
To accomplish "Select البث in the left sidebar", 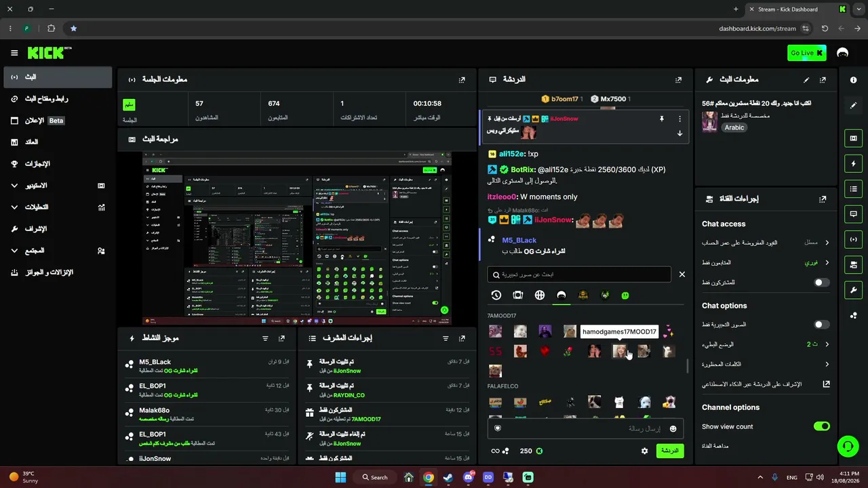I will pyautogui.click(x=58, y=77).
